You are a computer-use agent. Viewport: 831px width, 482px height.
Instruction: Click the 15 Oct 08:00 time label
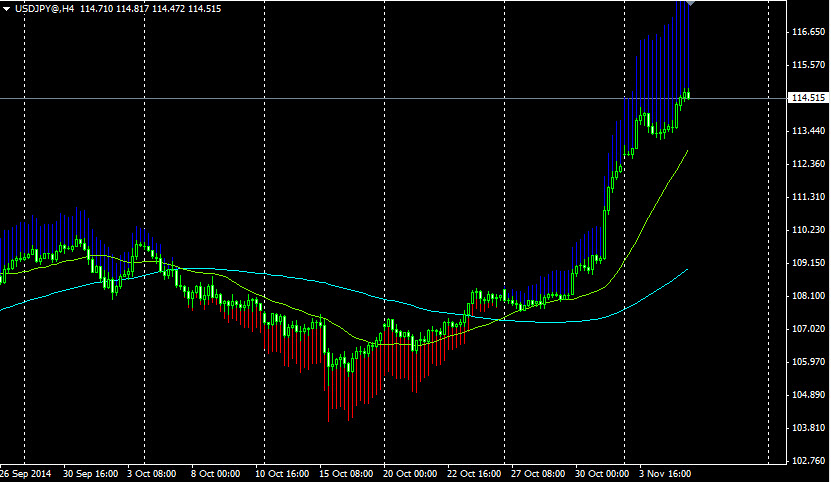point(346,474)
